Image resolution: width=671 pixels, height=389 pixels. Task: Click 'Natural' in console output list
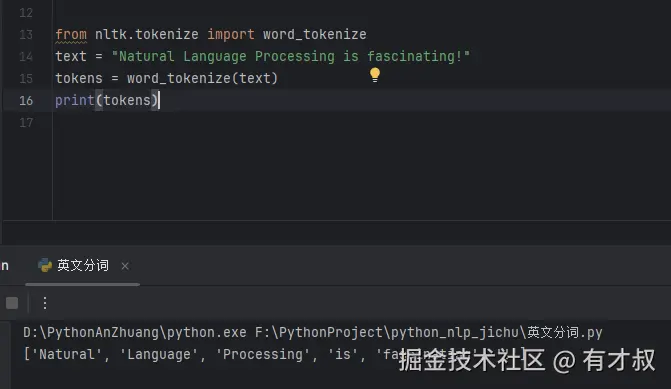tap(67, 354)
